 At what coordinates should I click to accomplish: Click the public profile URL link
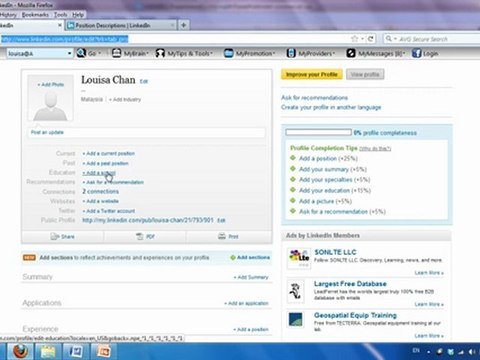point(148,220)
